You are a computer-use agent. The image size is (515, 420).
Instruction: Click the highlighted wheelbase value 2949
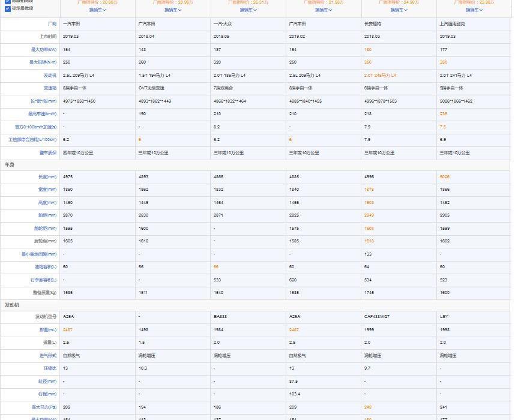coord(369,215)
